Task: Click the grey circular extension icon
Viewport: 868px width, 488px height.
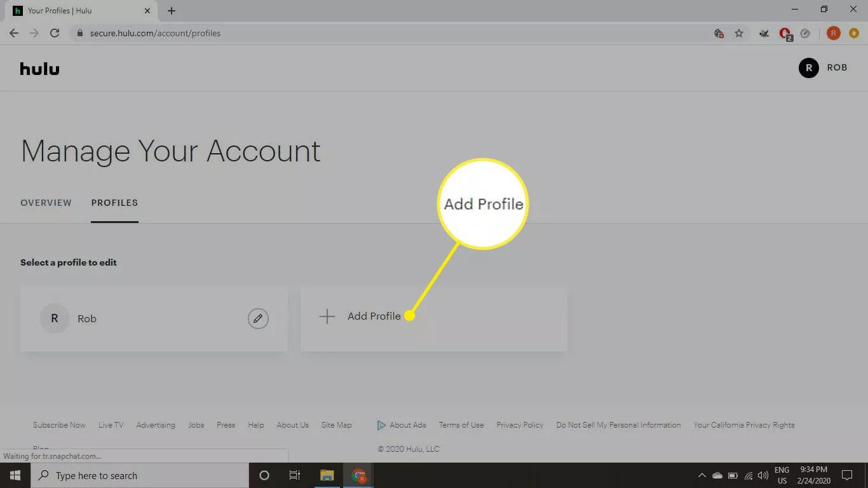Action: 805,33
